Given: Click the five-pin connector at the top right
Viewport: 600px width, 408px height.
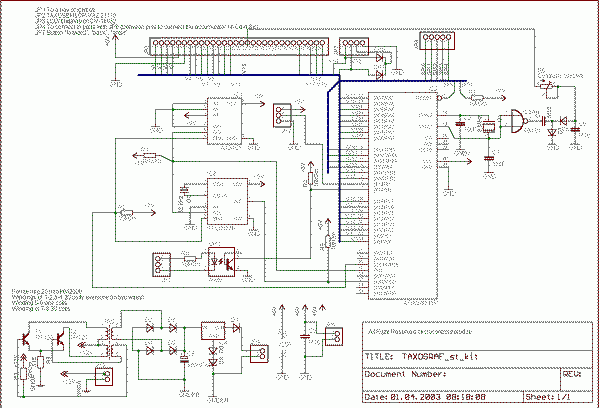Looking at the screenshot, I should click(x=437, y=41).
